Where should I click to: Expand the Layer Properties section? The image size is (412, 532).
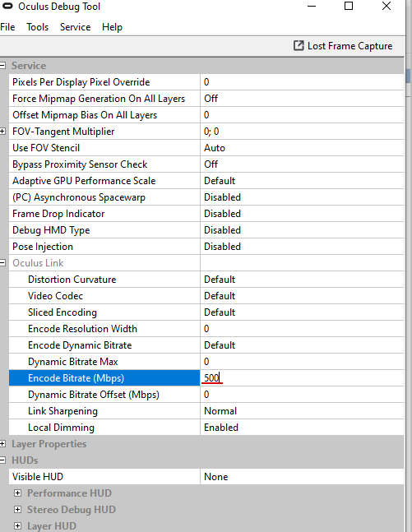tap(2, 444)
